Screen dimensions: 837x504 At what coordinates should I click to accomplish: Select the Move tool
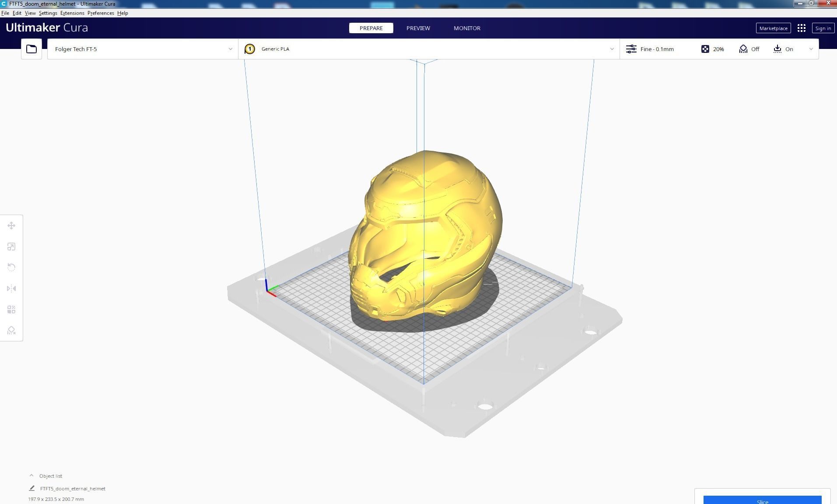click(11, 226)
